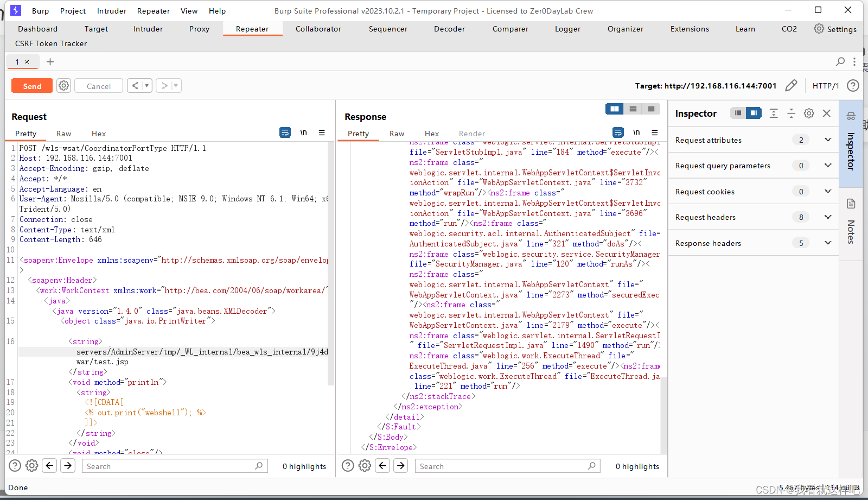Search Repeater tabs magnifier icon
Screen dimensions: 868x500
pyautogui.click(x=840, y=61)
